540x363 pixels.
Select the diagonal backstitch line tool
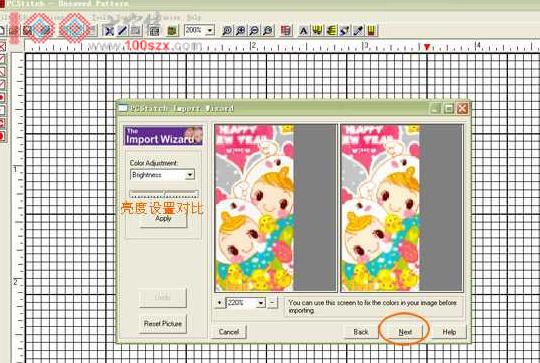point(123,31)
